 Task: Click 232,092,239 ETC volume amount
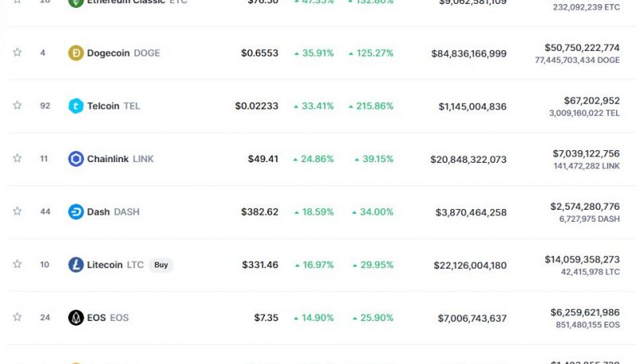click(x=586, y=7)
